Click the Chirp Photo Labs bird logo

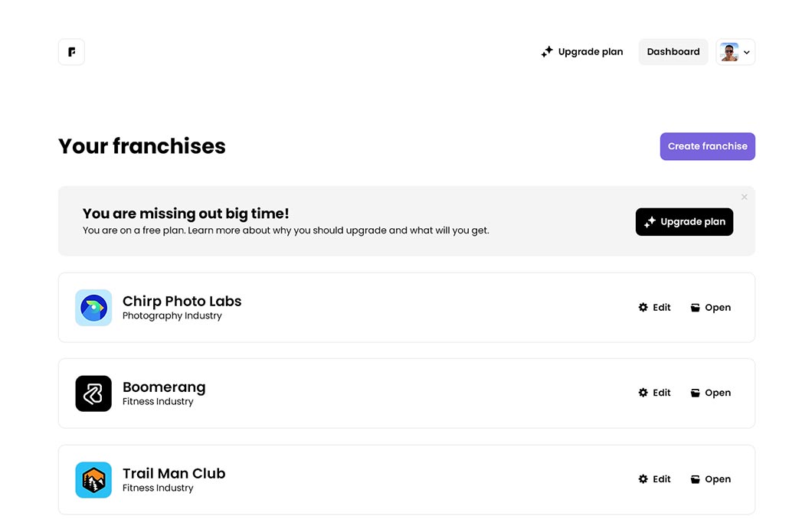(x=93, y=308)
